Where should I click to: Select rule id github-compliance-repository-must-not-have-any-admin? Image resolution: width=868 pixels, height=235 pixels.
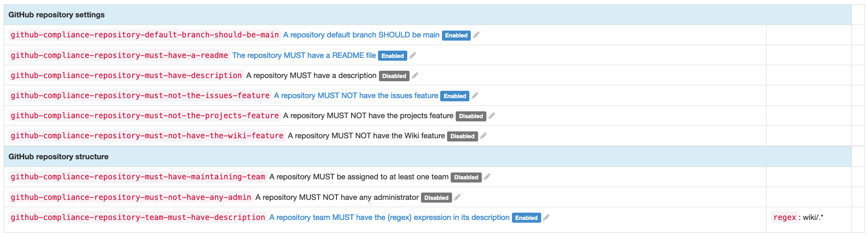coord(131,197)
